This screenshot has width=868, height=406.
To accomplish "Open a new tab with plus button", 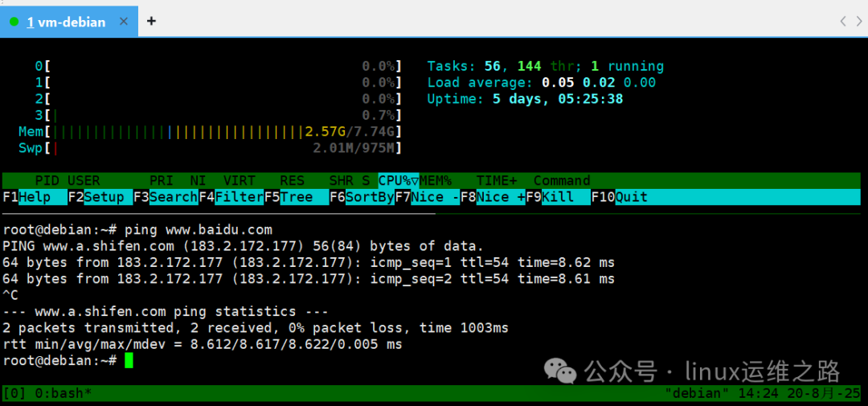I will 151,21.
